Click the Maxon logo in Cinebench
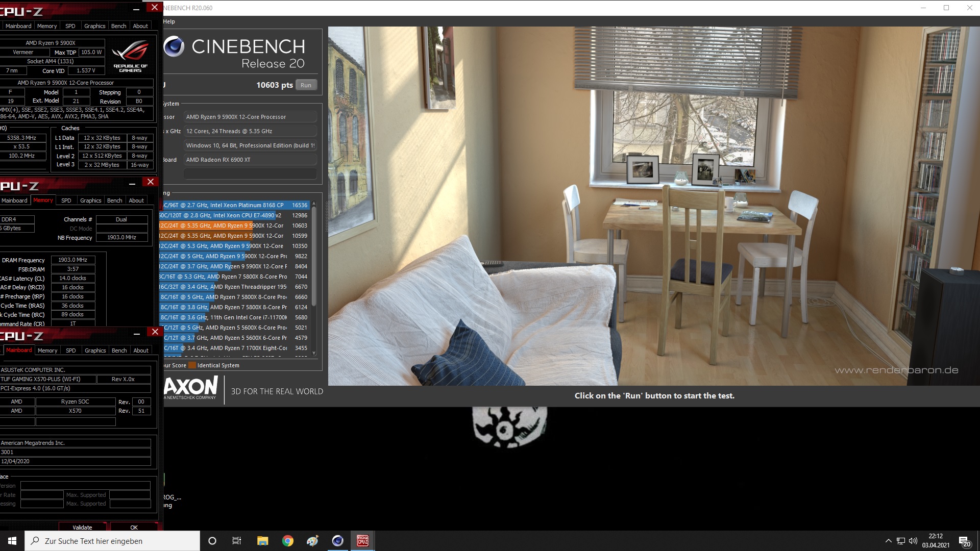 190,388
